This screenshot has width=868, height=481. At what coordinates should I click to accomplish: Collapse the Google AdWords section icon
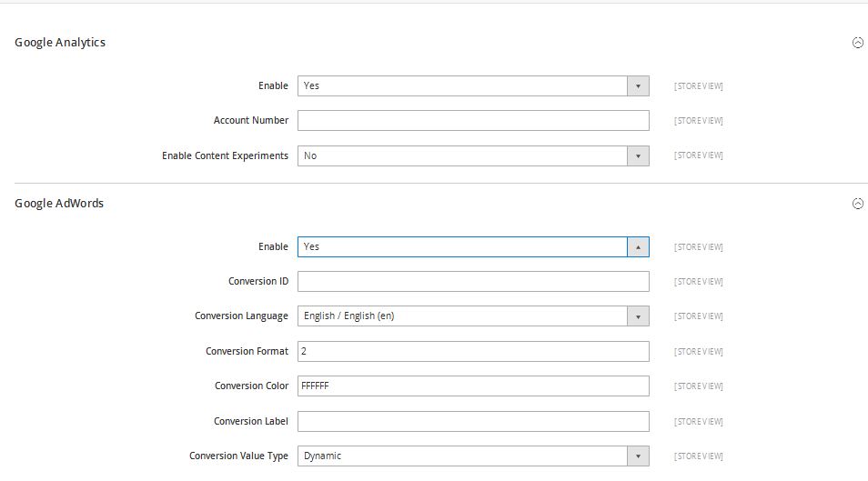point(857,204)
